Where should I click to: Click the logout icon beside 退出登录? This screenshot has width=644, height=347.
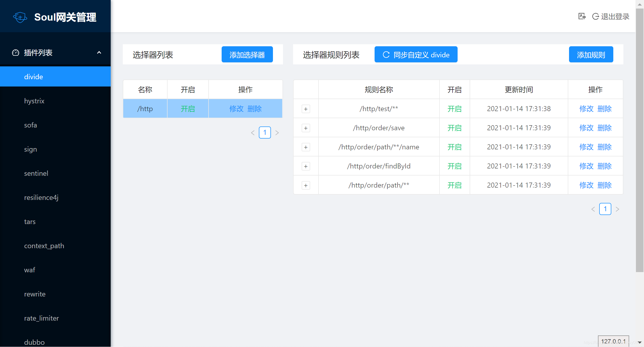pos(595,16)
